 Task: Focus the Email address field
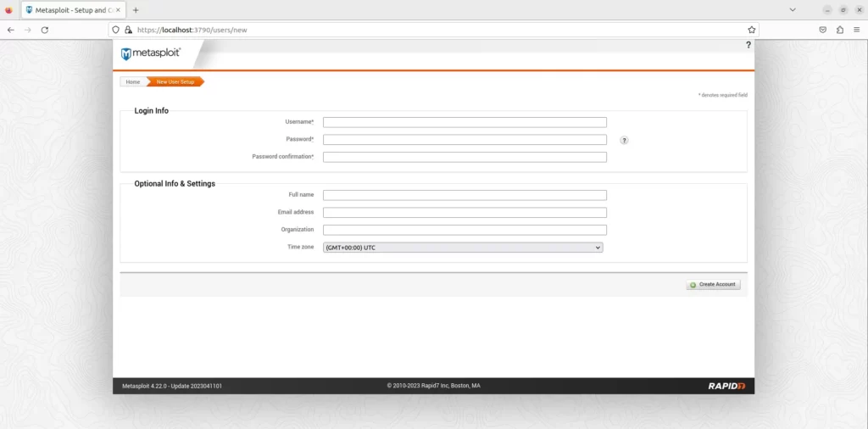[465, 213]
